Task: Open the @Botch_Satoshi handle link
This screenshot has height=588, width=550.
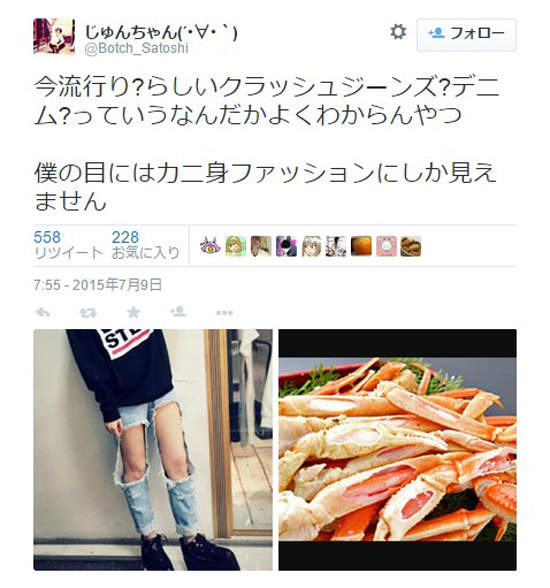Action: click(136, 49)
